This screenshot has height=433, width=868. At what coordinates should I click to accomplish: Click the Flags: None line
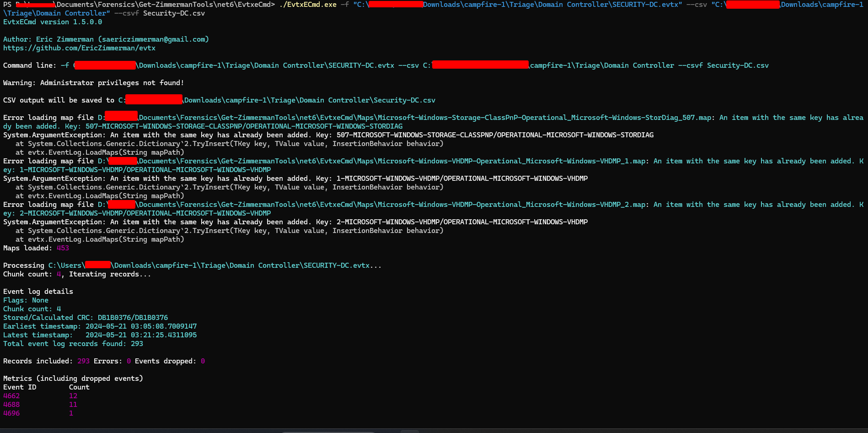26,300
